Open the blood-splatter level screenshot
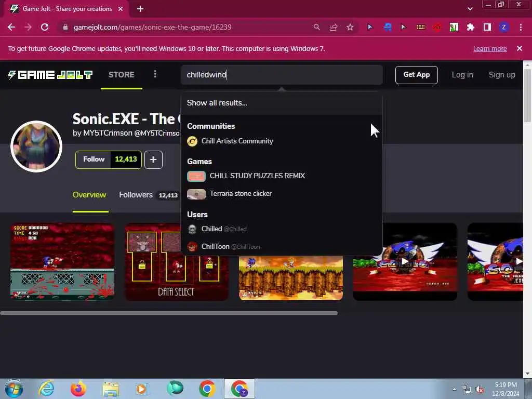Screen dimensions: 532x399 tap(62, 262)
